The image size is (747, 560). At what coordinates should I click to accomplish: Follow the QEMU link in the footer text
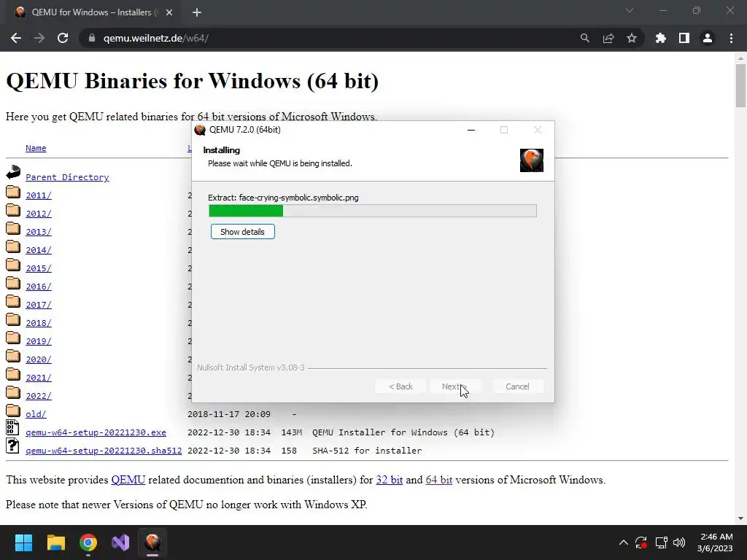coord(128,480)
